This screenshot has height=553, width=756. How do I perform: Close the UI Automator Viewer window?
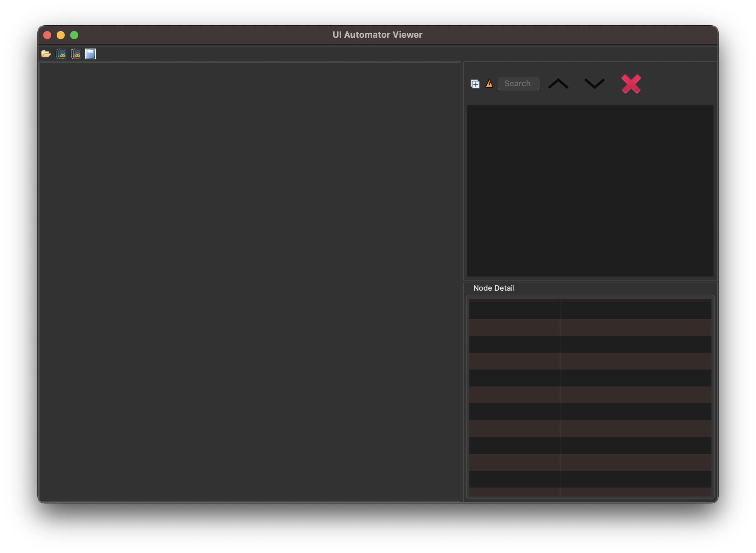47,35
